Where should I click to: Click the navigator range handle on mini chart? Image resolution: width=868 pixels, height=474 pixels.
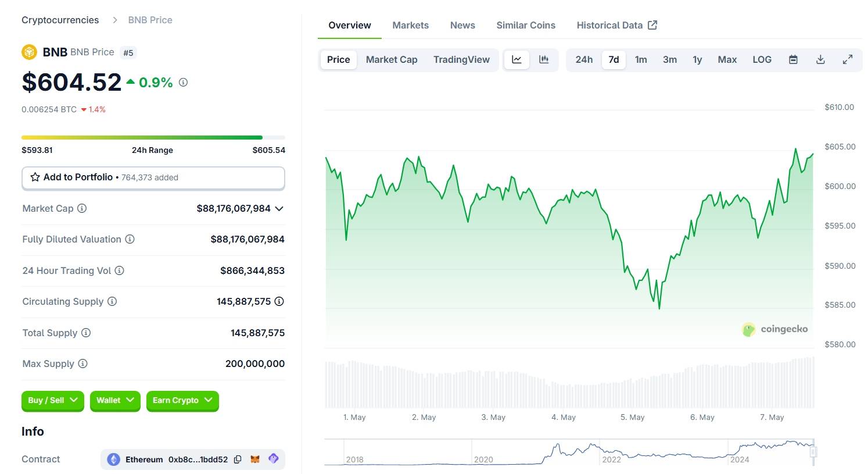(x=813, y=452)
